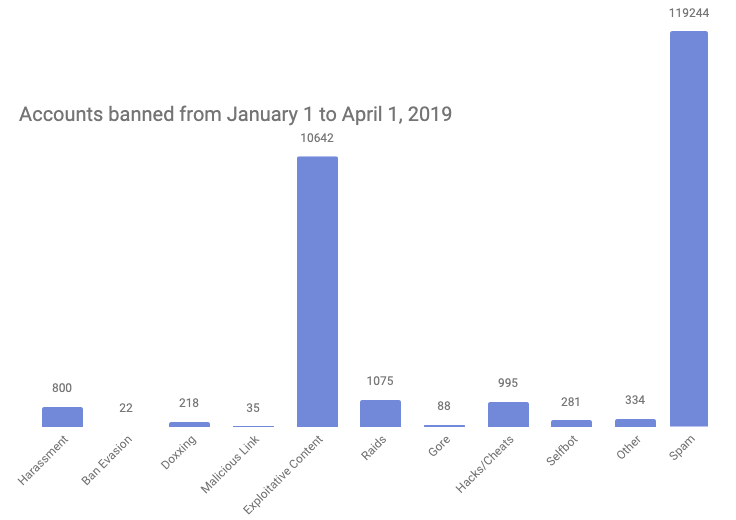Click the 10642 data label
The image size is (736, 520).
pos(317,139)
